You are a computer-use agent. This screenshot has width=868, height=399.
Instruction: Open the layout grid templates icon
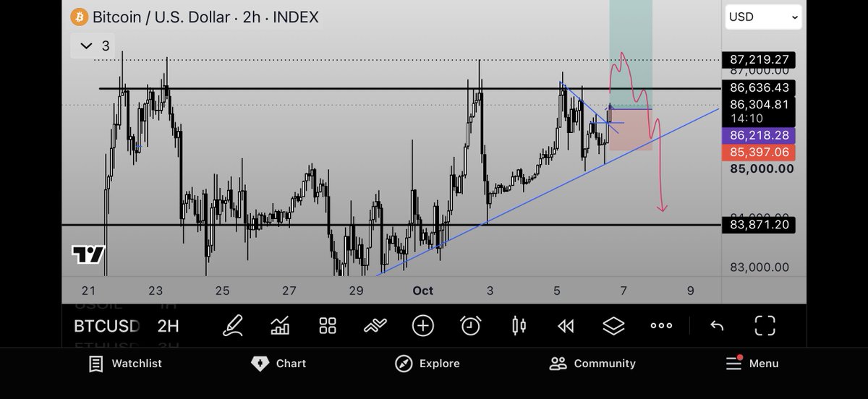coord(328,326)
